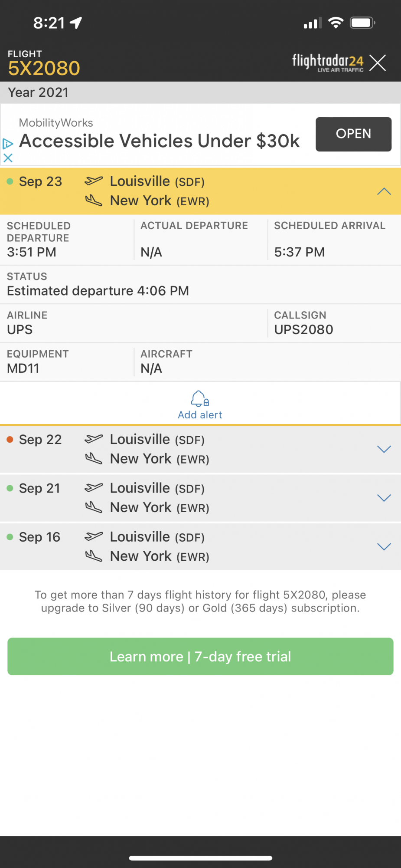Tap the Sep 22 orange status dot
The width and height of the screenshot is (401, 868).
point(10,440)
